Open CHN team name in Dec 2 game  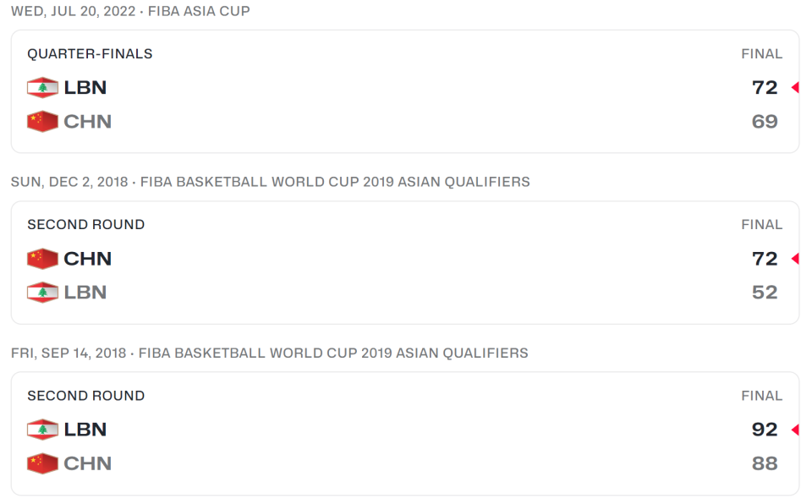(x=87, y=259)
